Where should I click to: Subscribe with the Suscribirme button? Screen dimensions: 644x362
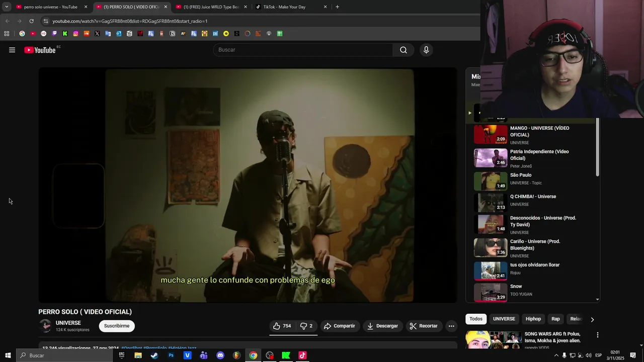click(x=117, y=326)
